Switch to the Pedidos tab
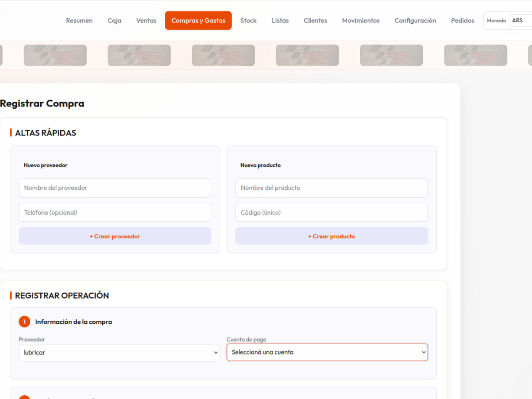532x399 pixels. point(462,21)
